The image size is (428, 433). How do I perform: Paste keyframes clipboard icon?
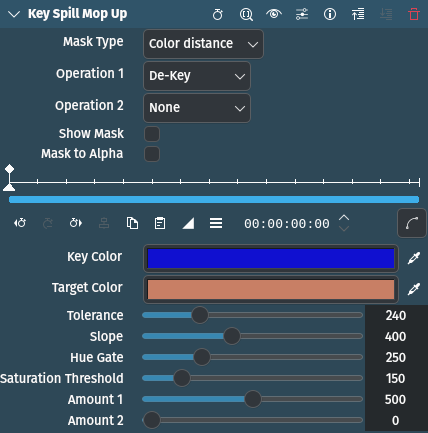click(160, 223)
